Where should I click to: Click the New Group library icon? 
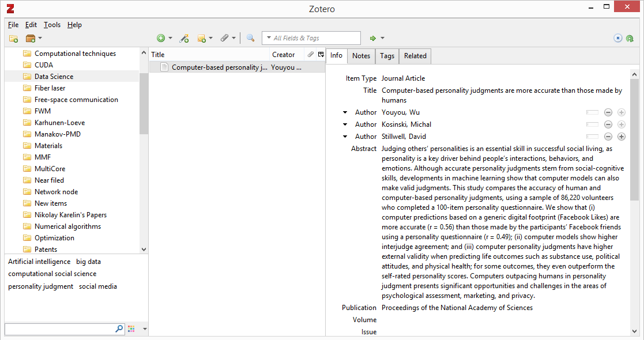(31, 39)
